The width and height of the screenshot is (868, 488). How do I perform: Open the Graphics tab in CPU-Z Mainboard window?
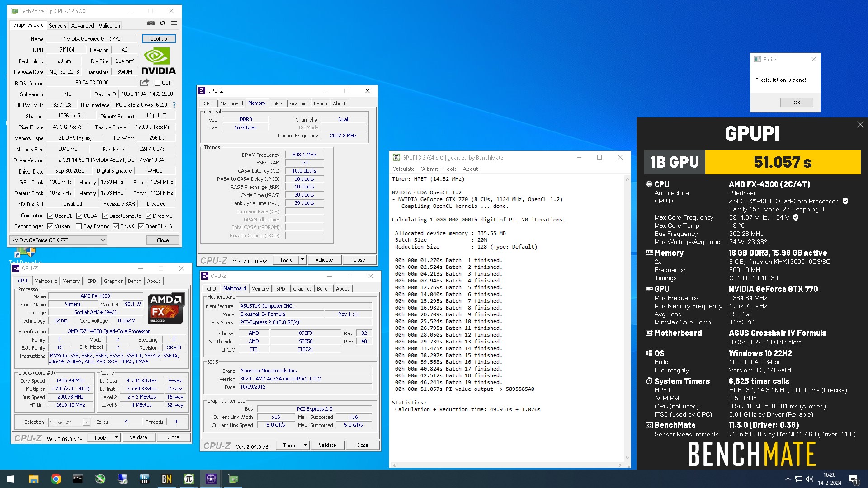(302, 289)
